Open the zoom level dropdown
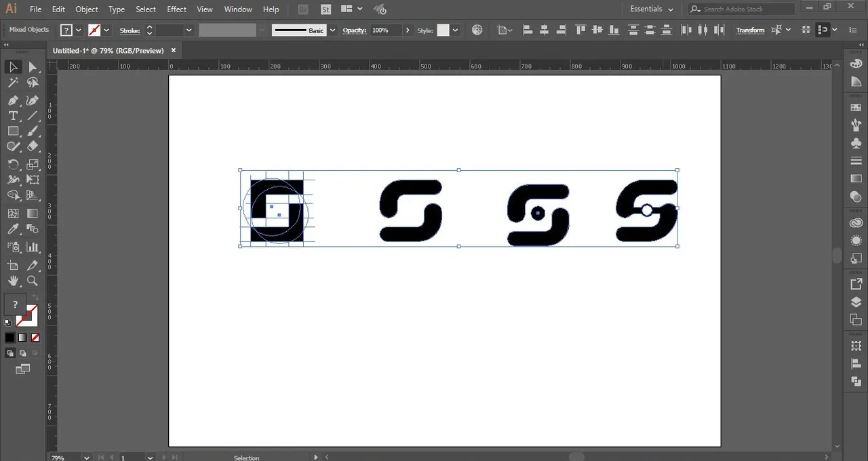 [x=86, y=458]
